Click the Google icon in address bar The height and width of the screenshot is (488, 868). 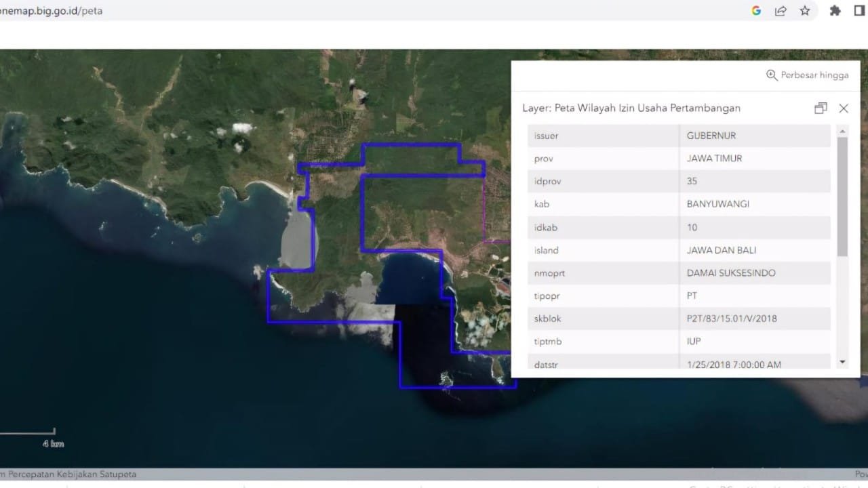(756, 11)
